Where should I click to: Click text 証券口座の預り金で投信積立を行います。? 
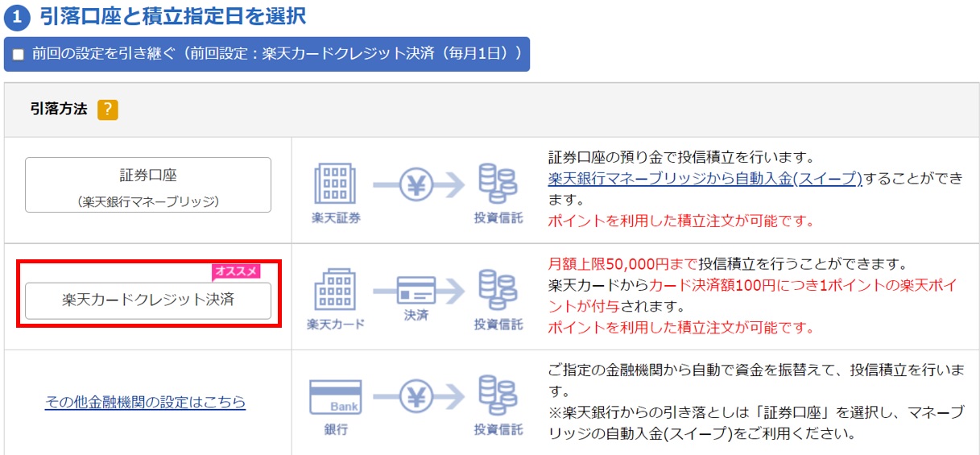tap(682, 156)
